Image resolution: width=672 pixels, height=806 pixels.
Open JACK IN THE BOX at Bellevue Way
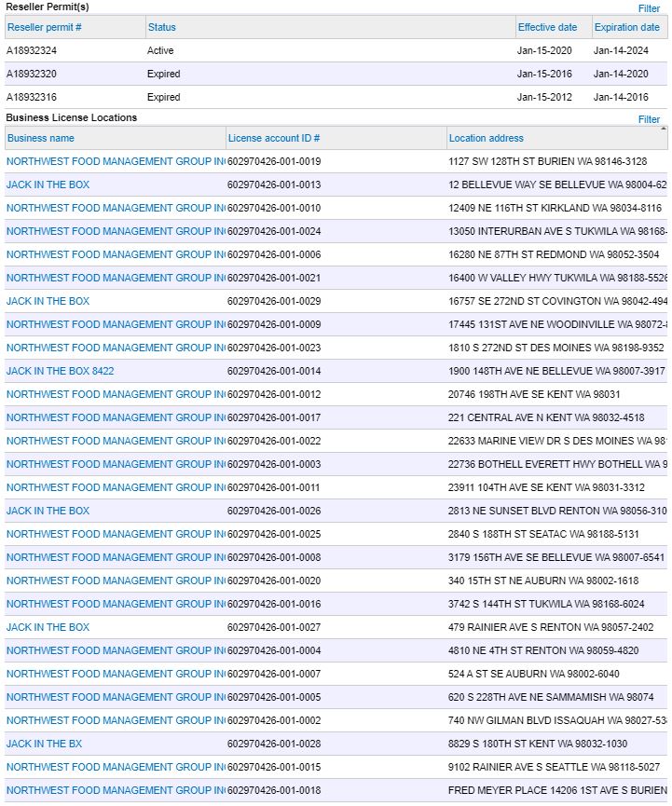[x=48, y=184]
